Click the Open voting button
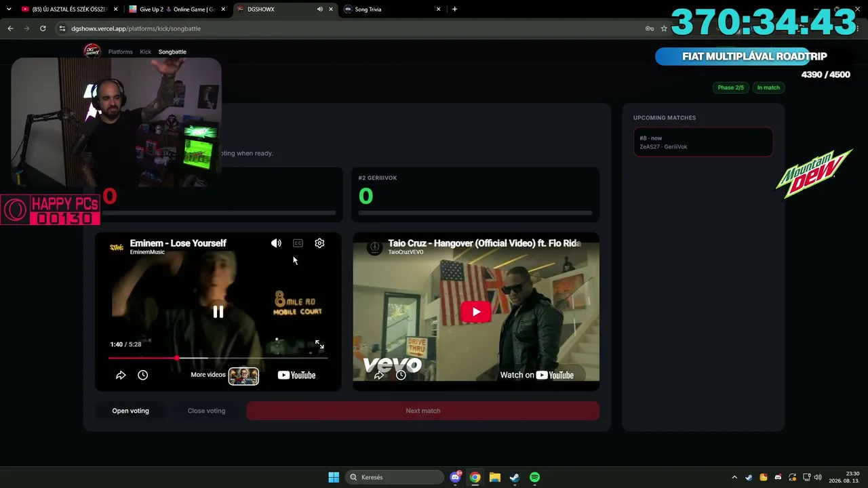This screenshot has width=868, height=488. tap(131, 411)
